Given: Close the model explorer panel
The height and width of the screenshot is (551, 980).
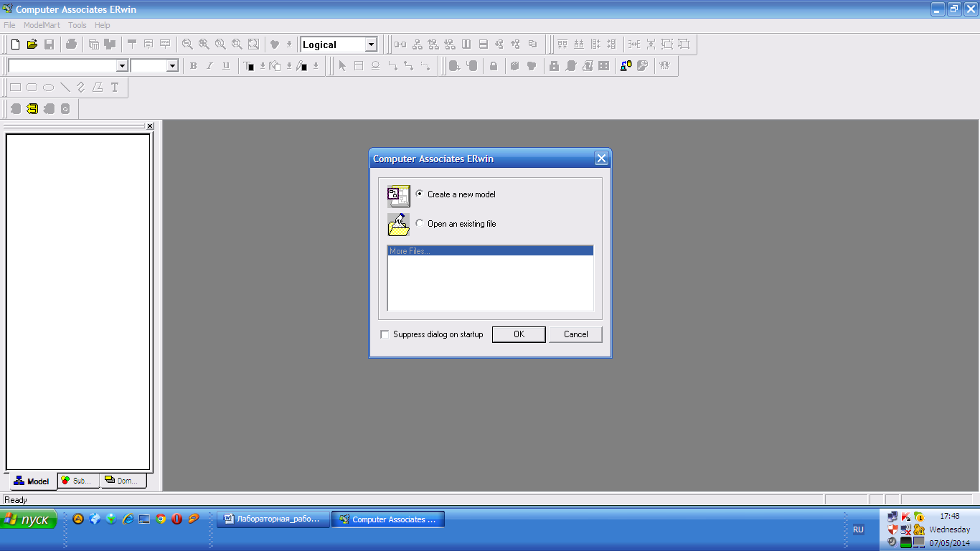Looking at the screenshot, I should pyautogui.click(x=149, y=126).
